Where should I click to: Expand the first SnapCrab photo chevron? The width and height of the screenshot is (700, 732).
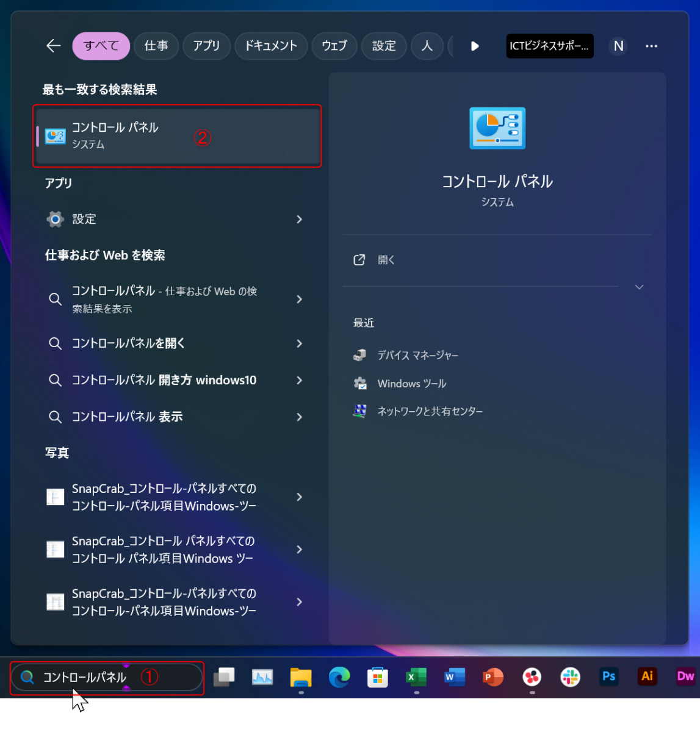(300, 497)
